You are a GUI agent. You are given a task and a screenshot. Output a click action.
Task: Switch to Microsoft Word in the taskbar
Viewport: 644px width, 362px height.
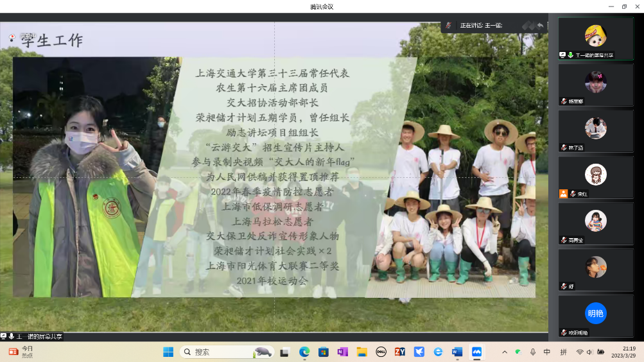click(457, 352)
